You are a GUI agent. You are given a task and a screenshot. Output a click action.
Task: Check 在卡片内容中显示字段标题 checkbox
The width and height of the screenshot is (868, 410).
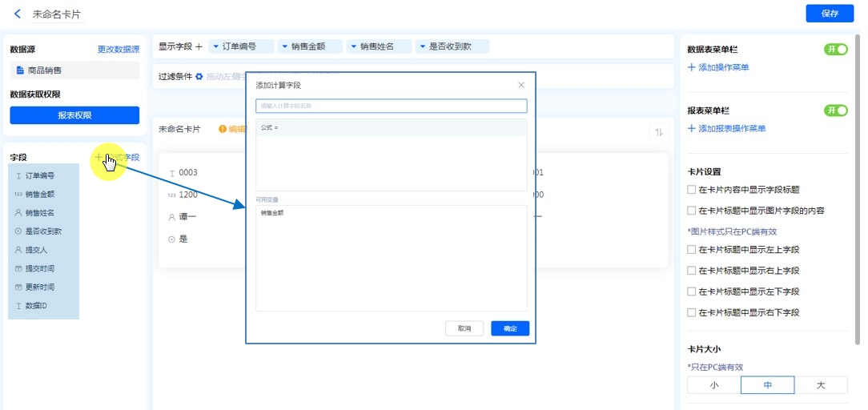[692, 190]
